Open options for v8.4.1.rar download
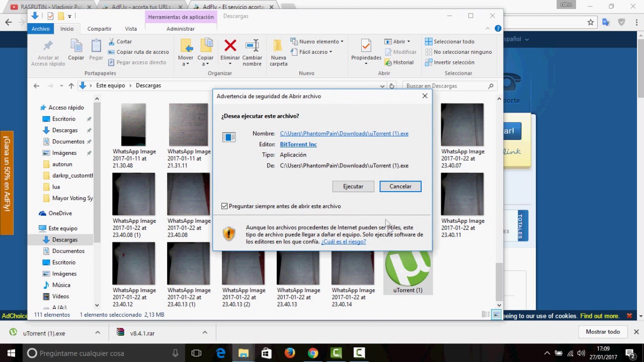644x362 pixels. pyautogui.click(x=205, y=332)
